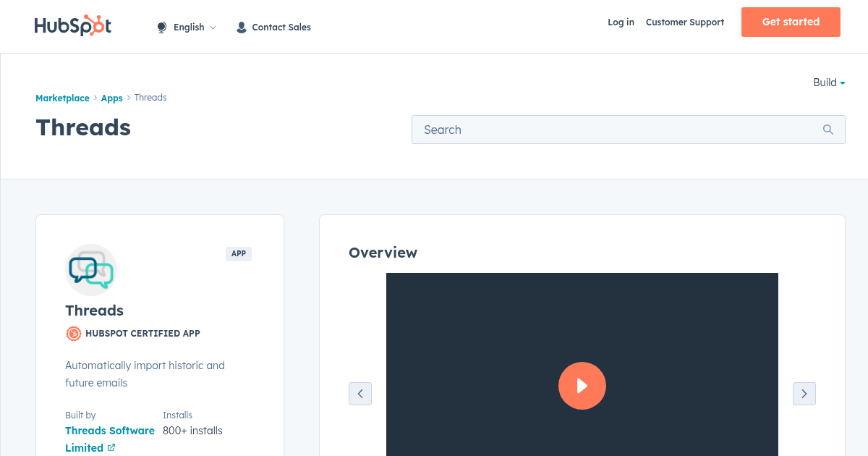Click the Contact Sales person icon
The height and width of the screenshot is (456, 868).
[x=242, y=28]
